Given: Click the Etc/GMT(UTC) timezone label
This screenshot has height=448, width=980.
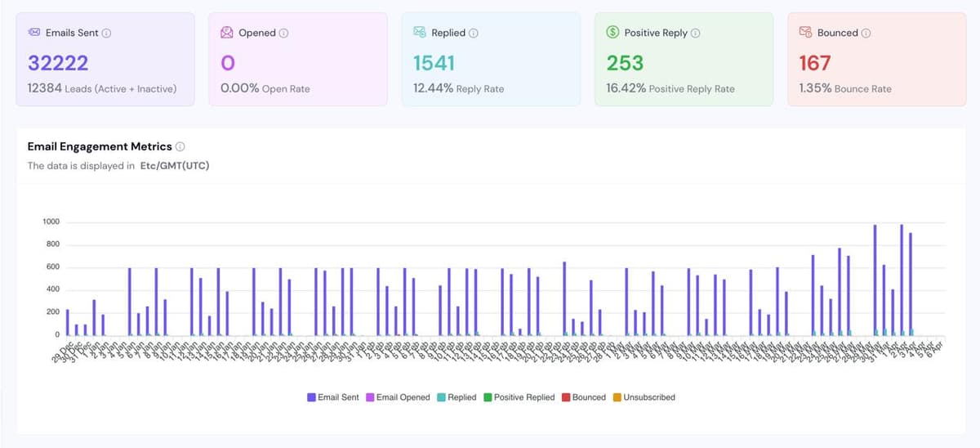Looking at the screenshot, I should coord(175,166).
